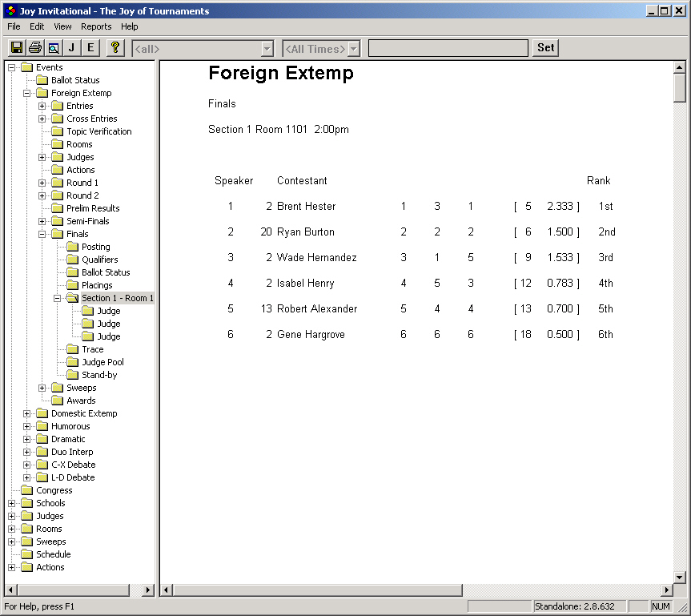691x616 pixels.
Task: Select Judge Pool in the tree
Action: [102, 362]
